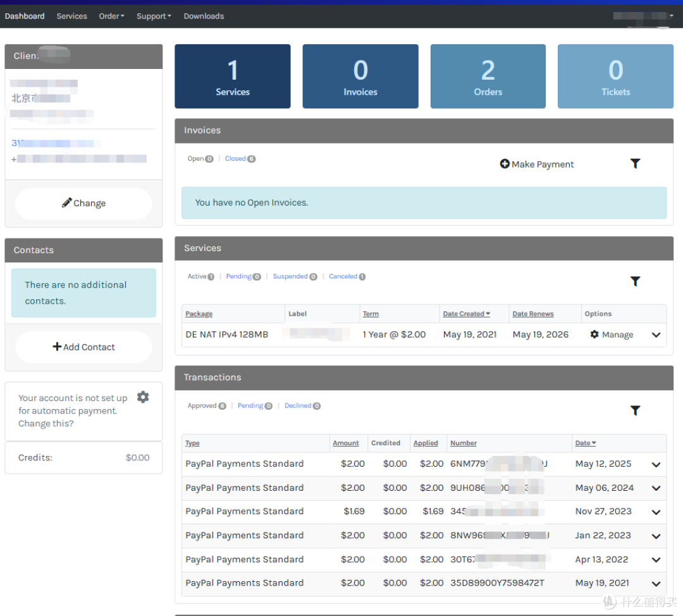
Task: Click the 'You have no Open Invoices' notice
Action: [424, 202]
